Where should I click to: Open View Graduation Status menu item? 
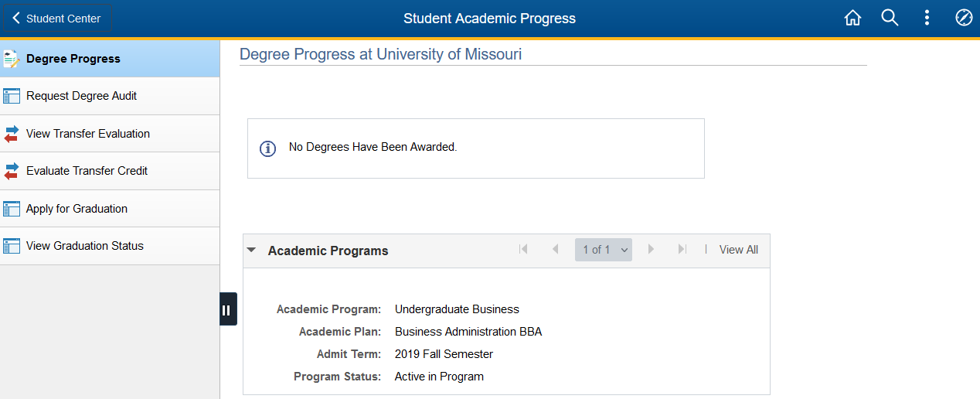pos(85,246)
